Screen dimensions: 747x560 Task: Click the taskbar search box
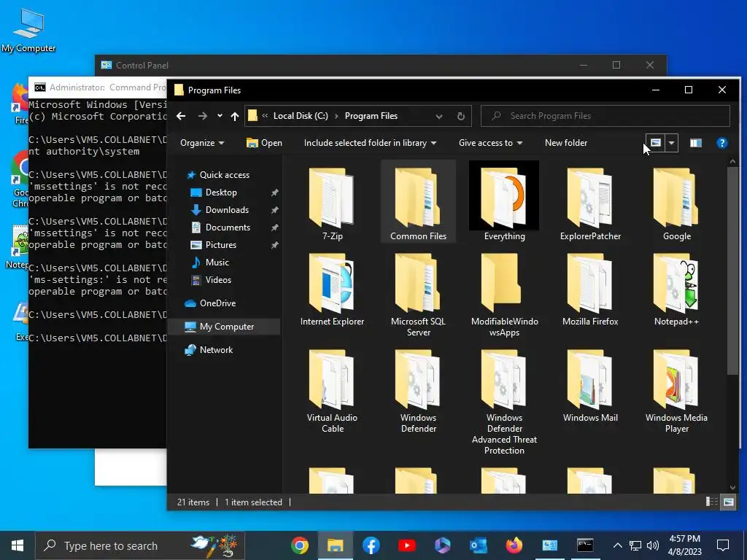[139, 545]
